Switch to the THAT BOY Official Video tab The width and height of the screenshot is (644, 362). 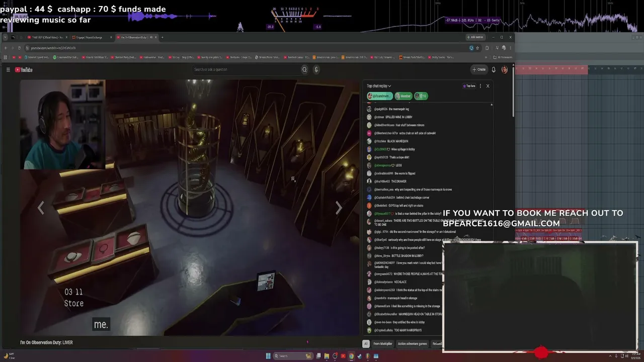[x=47, y=37]
